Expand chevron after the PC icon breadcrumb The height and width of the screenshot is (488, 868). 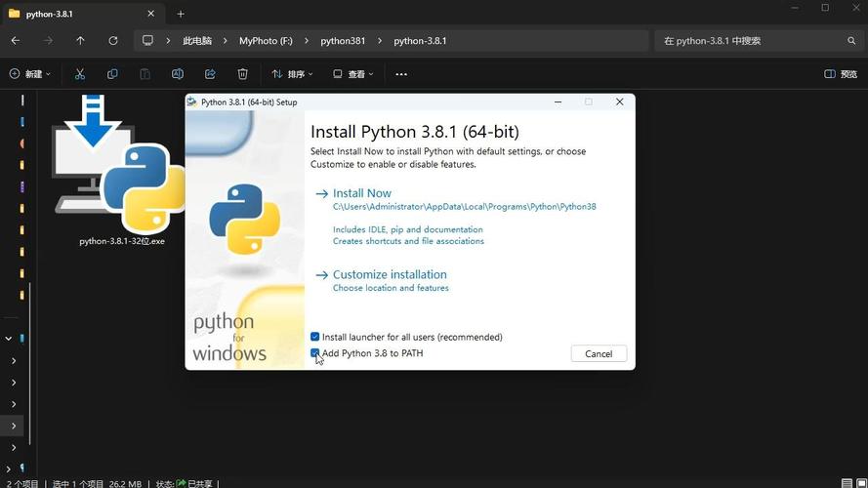(x=168, y=41)
